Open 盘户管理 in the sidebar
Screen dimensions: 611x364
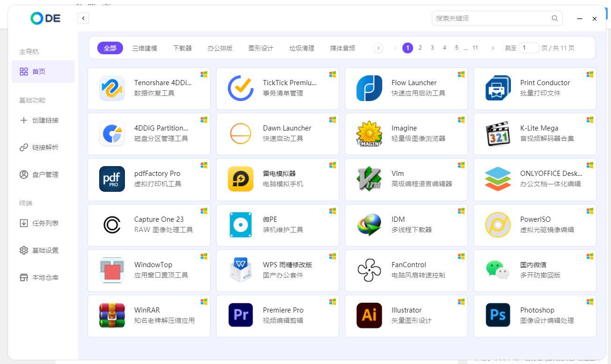tap(43, 175)
